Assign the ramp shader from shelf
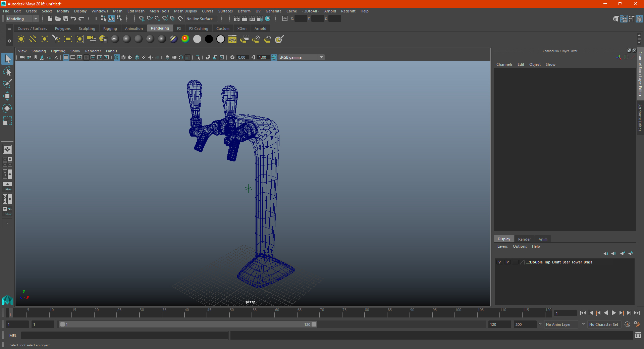 [185, 39]
